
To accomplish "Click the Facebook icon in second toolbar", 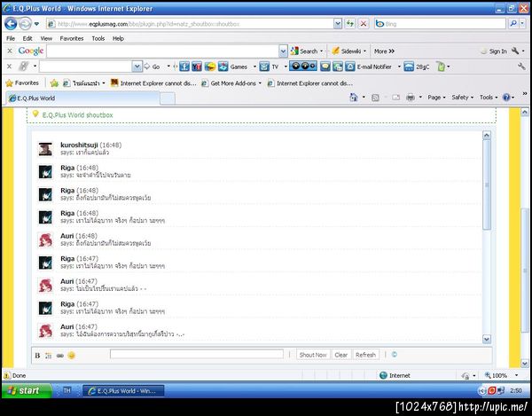I will tap(184, 67).
